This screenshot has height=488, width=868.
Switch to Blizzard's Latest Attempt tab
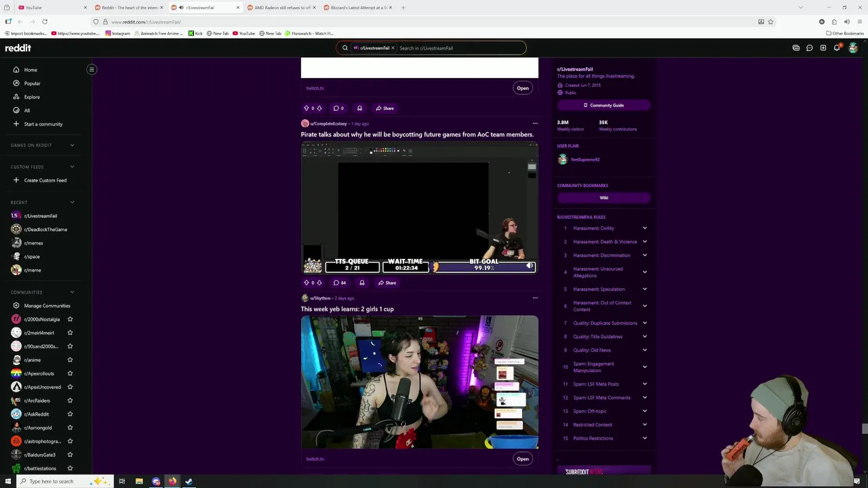pos(356,7)
